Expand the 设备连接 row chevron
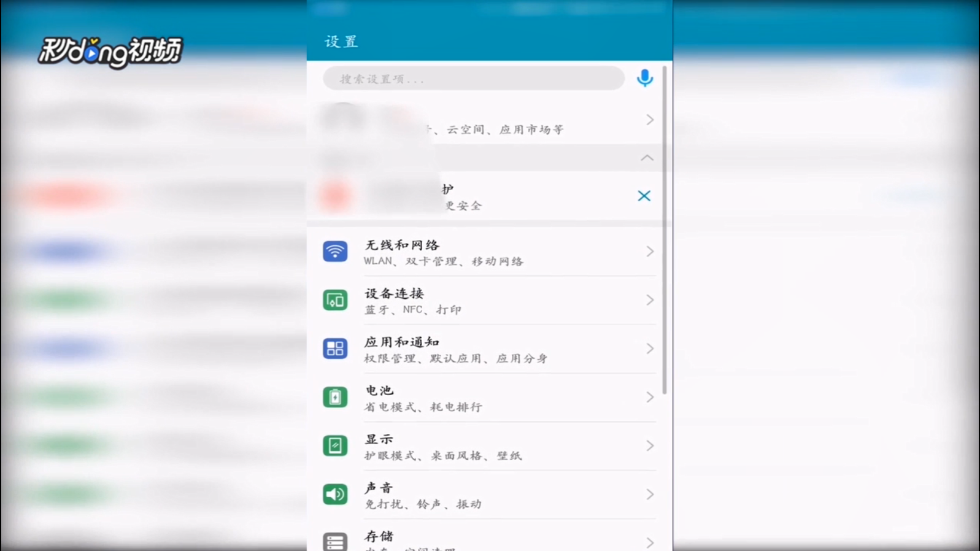This screenshot has height=551, width=980. [x=650, y=300]
